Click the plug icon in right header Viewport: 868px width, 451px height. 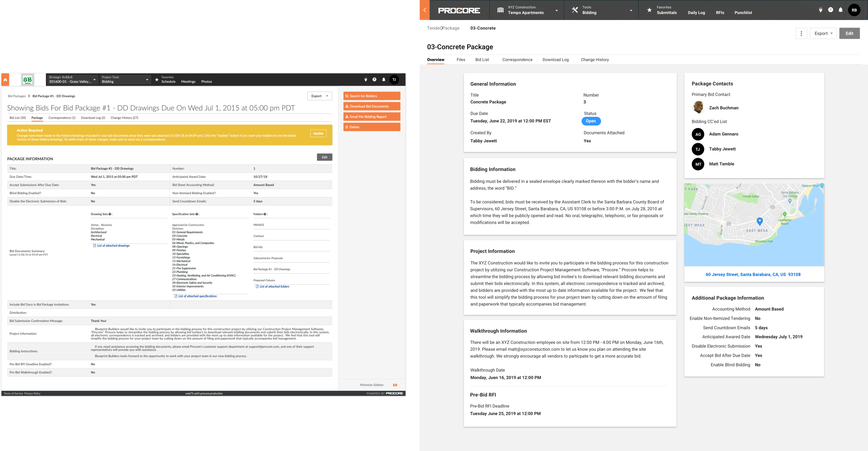tap(820, 10)
